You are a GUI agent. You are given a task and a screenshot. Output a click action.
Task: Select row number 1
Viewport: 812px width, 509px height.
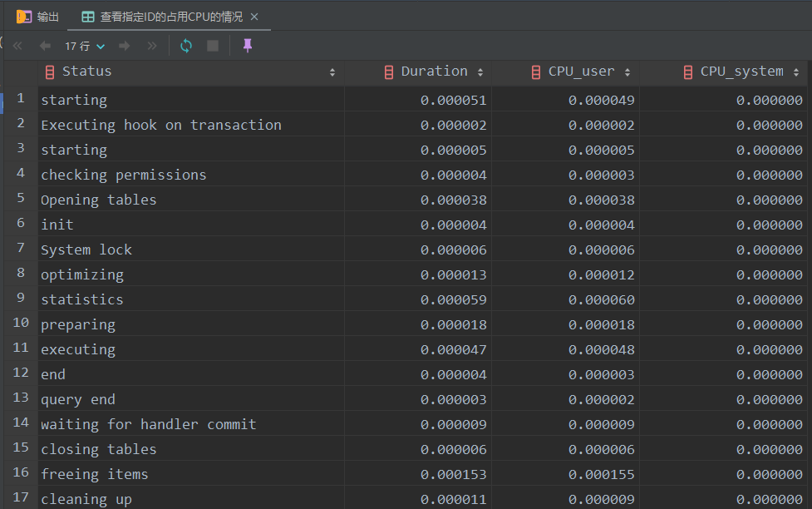tap(21, 98)
